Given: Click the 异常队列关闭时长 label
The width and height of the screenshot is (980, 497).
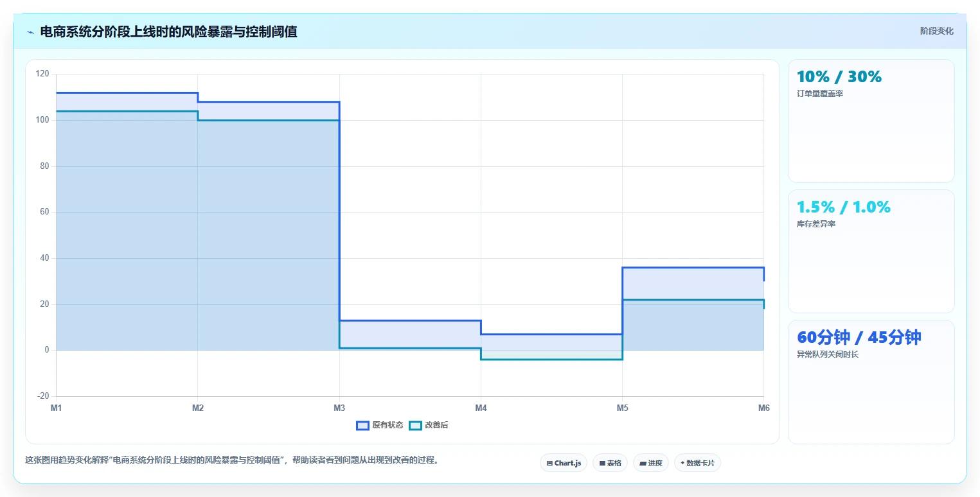Looking at the screenshot, I should 828,354.
